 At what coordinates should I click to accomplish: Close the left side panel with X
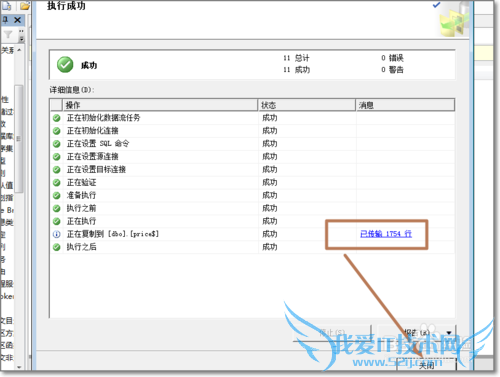18,20
